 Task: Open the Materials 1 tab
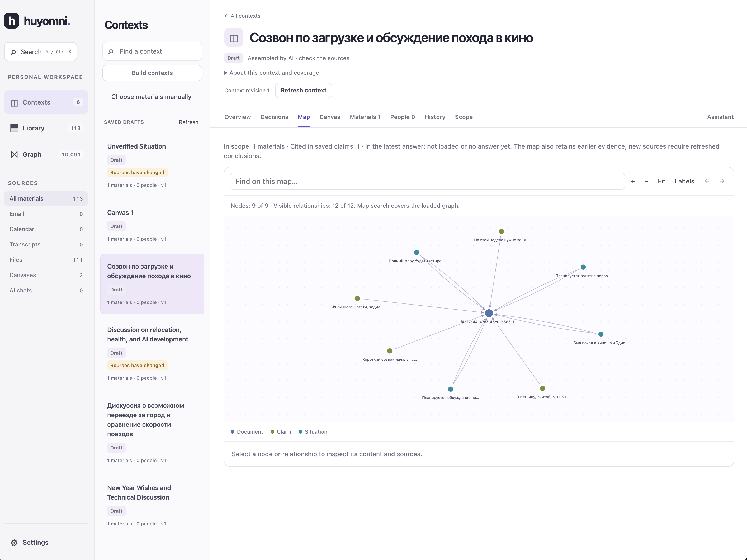365,117
